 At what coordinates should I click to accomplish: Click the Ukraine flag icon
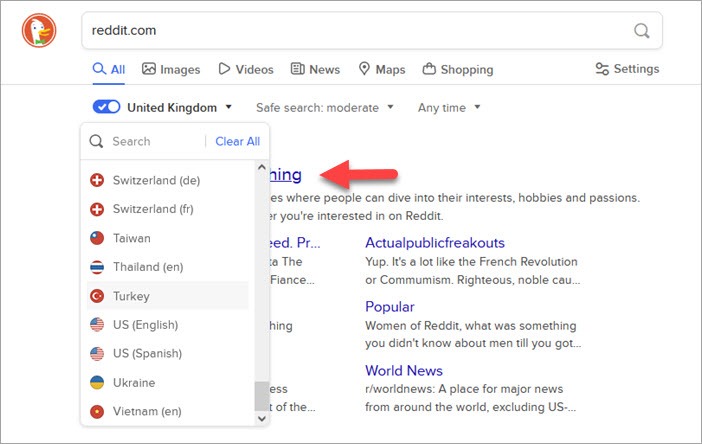coord(97,383)
